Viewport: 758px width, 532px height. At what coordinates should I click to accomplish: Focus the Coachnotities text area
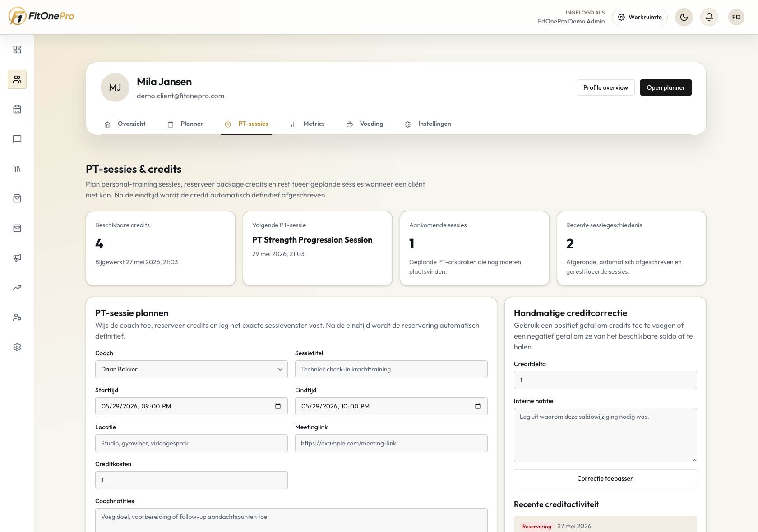coord(291,520)
